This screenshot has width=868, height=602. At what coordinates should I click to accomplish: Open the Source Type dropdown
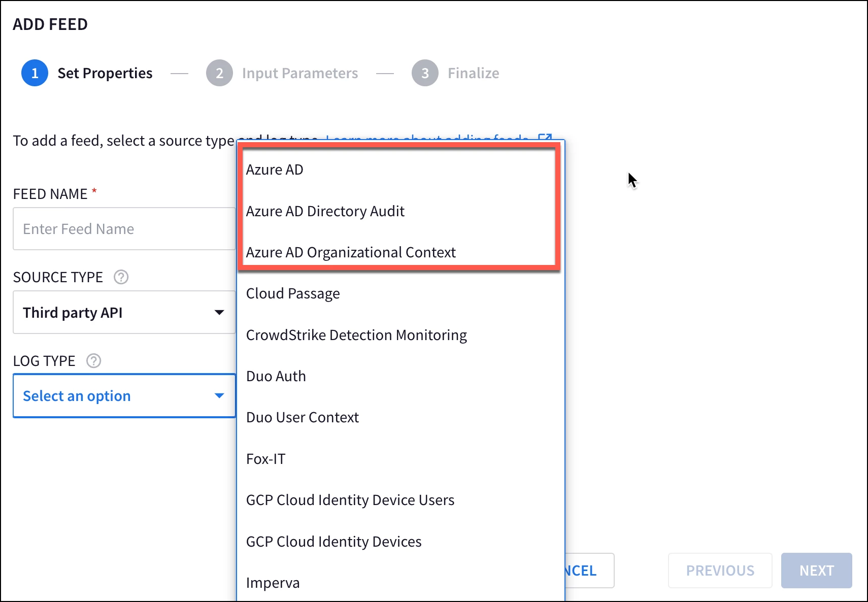(124, 312)
